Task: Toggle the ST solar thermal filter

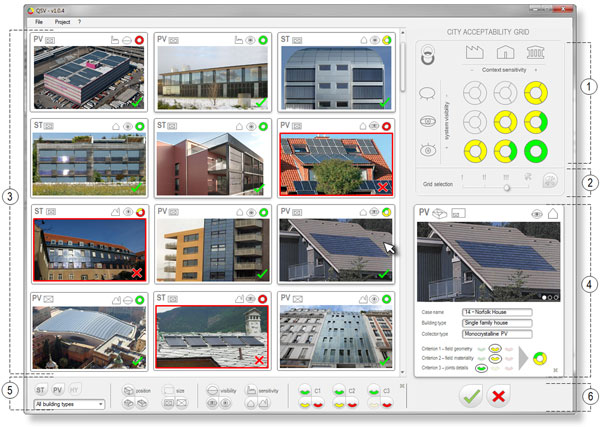Action: pos(41,388)
